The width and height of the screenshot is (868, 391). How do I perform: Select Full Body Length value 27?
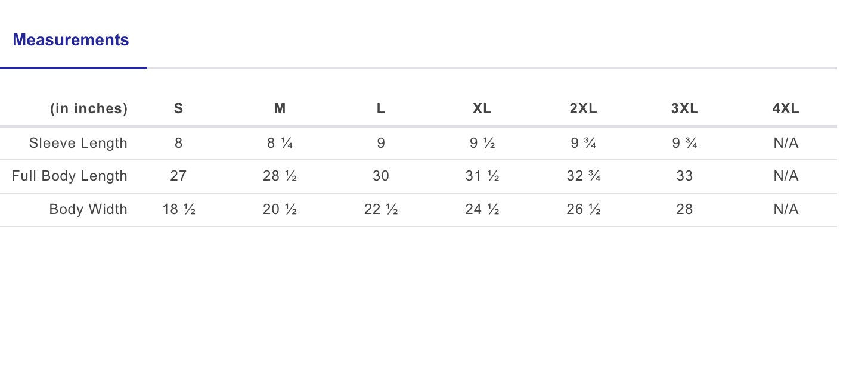tap(178, 176)
